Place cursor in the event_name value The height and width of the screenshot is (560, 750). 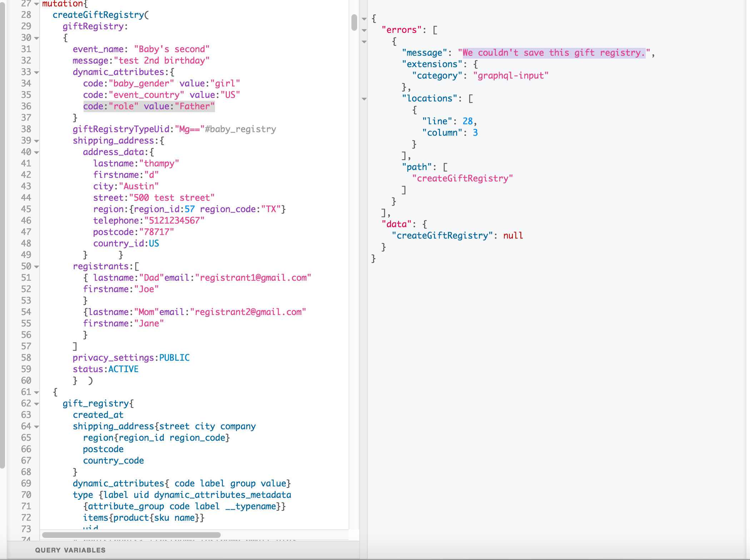[x=171, y=49]
